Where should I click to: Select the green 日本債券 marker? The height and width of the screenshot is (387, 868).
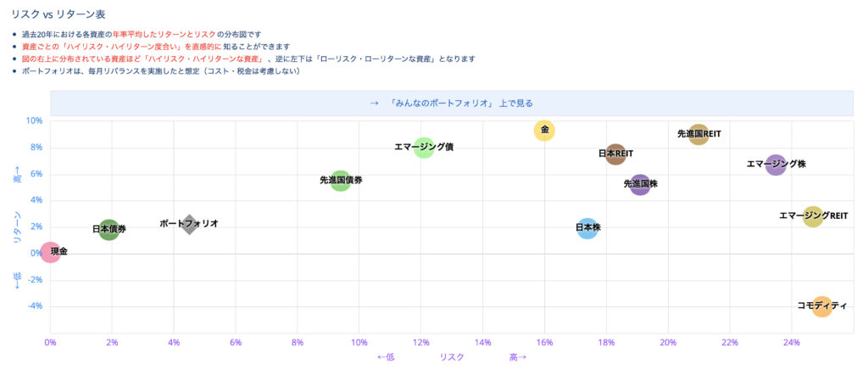point(108,229)
